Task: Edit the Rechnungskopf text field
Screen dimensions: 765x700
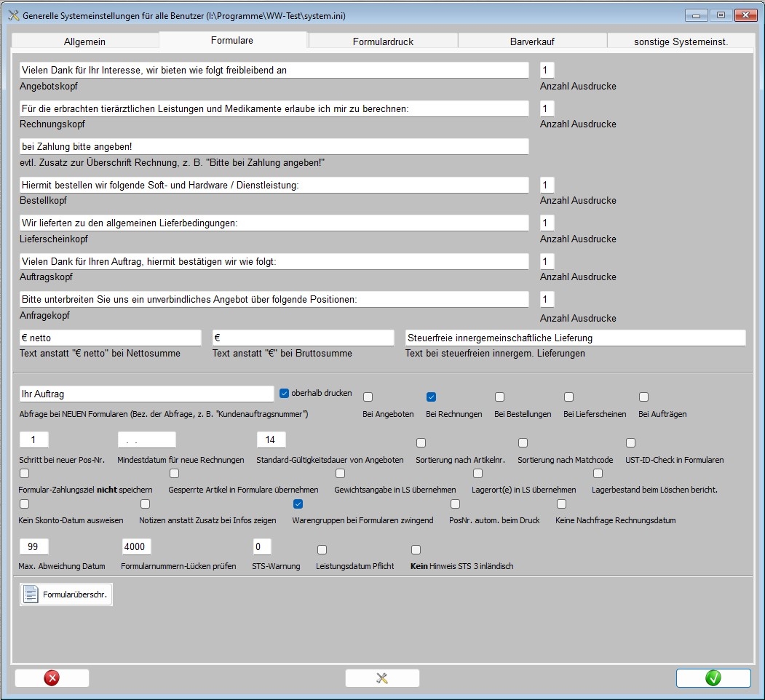Action: (274, 108)
